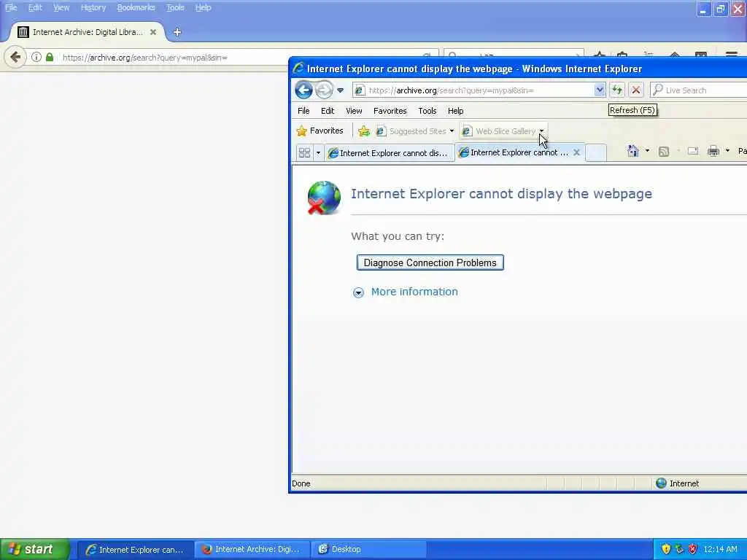Image resolution: width=747 pixels, height=560 pixels.
Task: Click the red Stop icon in Internet Explorer
Action: (636, 90)
